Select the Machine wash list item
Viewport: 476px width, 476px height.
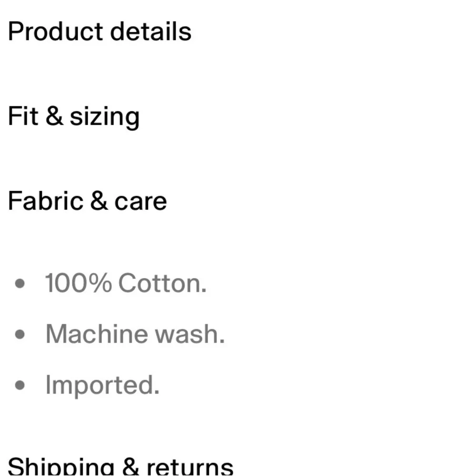135,334
